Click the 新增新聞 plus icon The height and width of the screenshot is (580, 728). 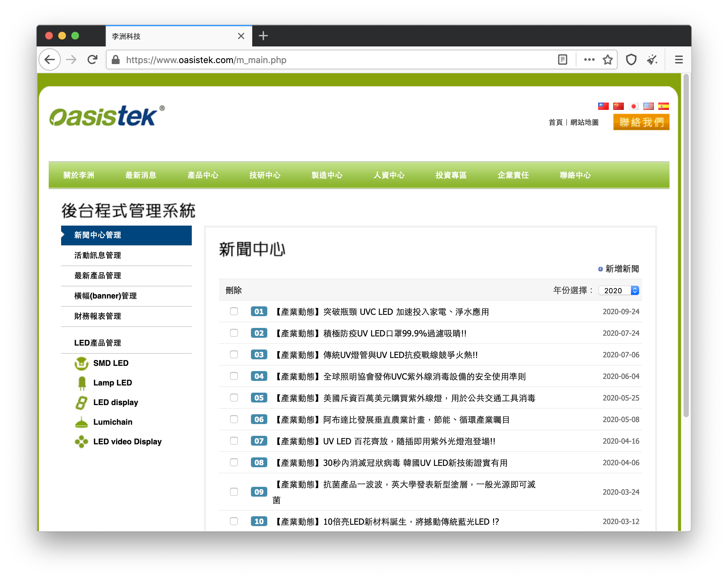[x=600, y=269]
